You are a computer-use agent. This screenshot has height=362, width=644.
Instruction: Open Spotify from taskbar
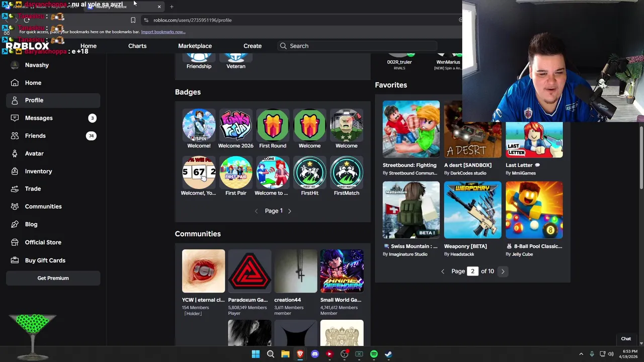374,354
